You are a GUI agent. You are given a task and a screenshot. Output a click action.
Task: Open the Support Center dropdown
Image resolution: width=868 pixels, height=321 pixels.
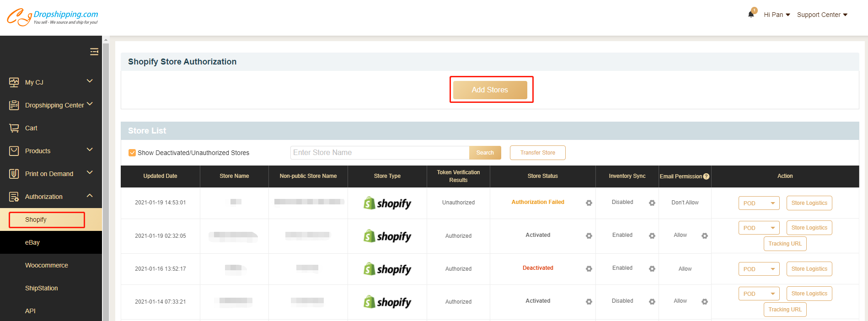pos(822,15)
